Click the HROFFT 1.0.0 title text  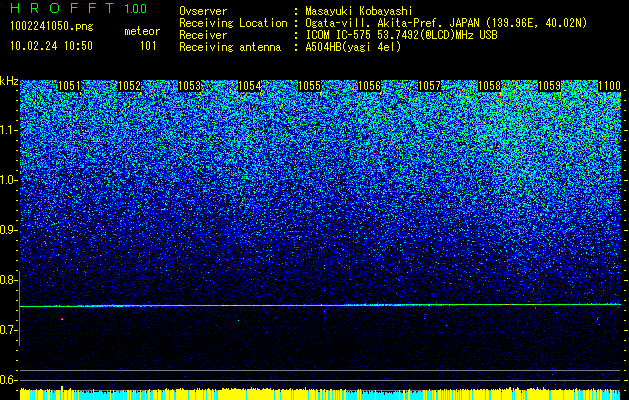click(x=78, y=8)
